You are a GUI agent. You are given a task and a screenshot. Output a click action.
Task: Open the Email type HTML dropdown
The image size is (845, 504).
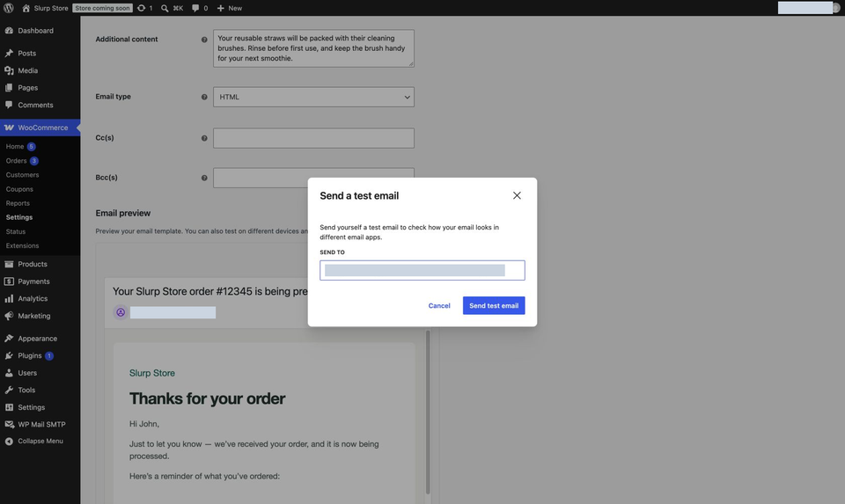(313, 97)
